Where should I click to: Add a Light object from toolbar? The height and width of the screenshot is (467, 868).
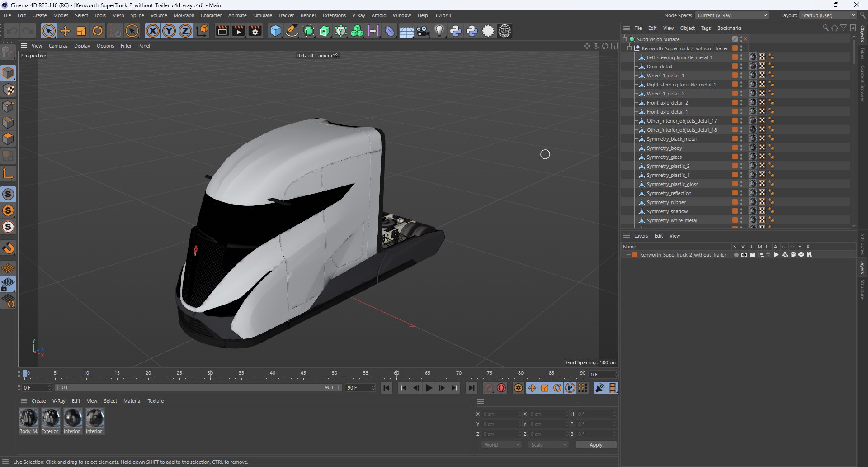coord(439,31)
